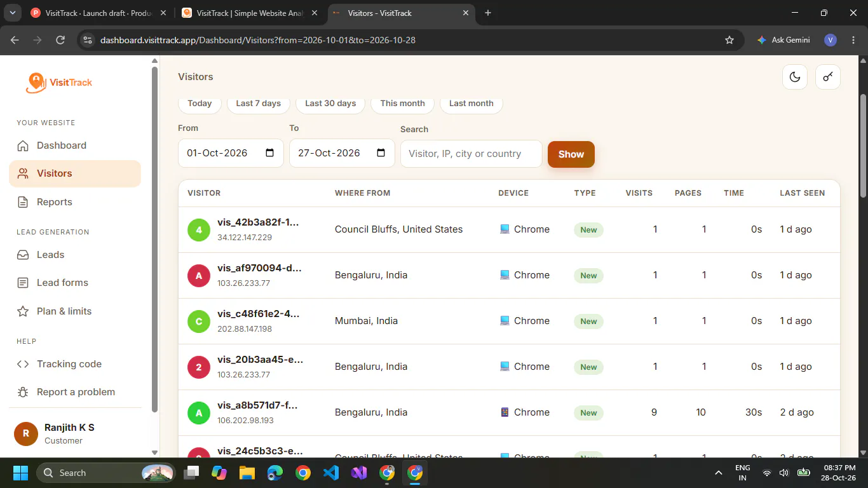Filter visitors by Today
This screenshot has height=488, width=868.
point(200,104)
